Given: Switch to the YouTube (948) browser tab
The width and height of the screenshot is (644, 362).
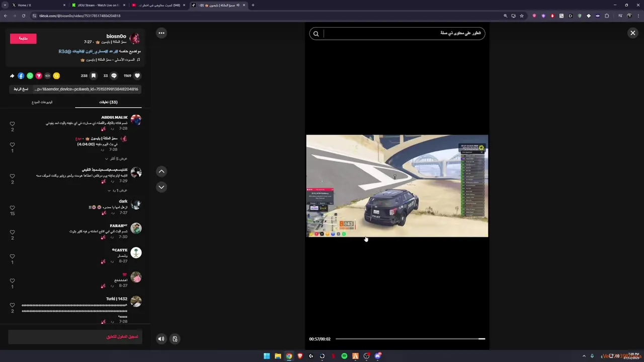Looking at the screenshot, I should pyautogui.click(x=158, y=5).
